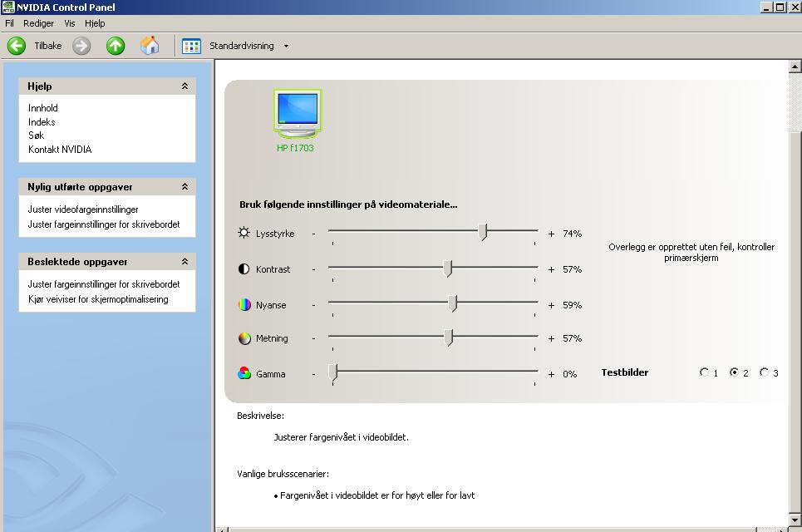Screen dimensions: 802x532
Task: Open the Hjelp menu in menu bar
Action: pyautogui.click(x=95, y=23)
